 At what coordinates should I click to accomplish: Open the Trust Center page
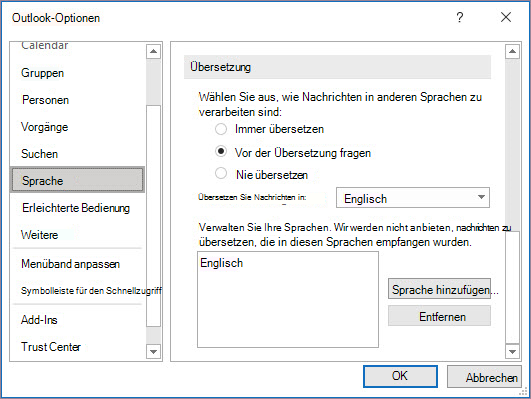coord(51,347)
